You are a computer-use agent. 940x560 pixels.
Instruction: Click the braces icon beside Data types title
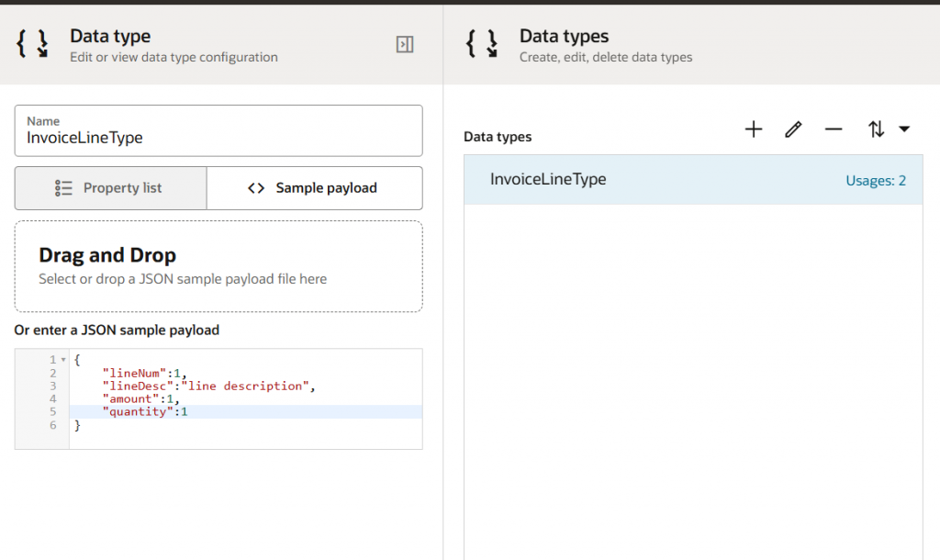[482, 44]
